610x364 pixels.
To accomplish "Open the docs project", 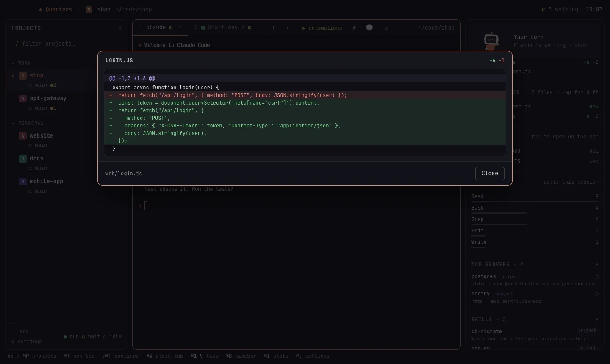I will point(67,163).
